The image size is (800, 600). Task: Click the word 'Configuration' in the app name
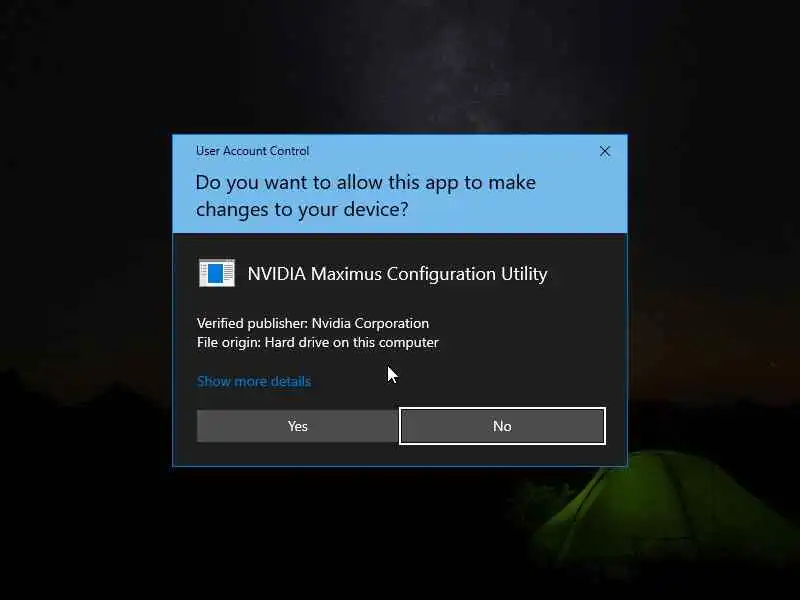(441, 274)
